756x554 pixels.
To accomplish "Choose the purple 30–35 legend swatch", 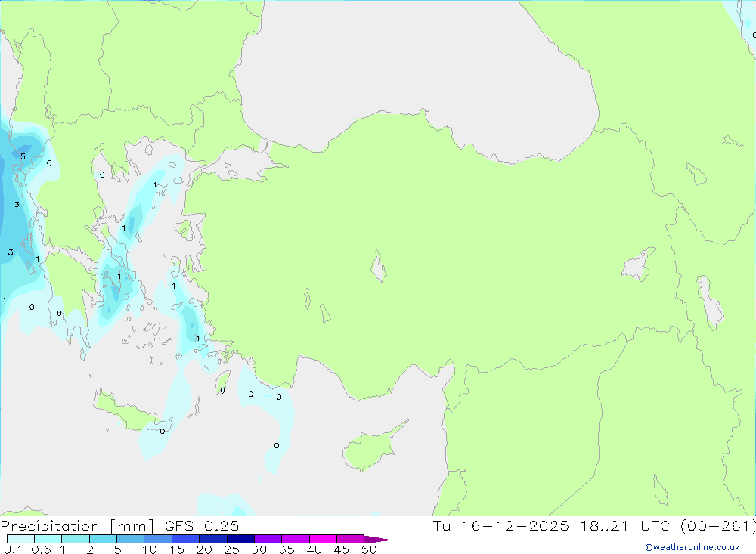I will pyautogui.click(x=268, y=539).
